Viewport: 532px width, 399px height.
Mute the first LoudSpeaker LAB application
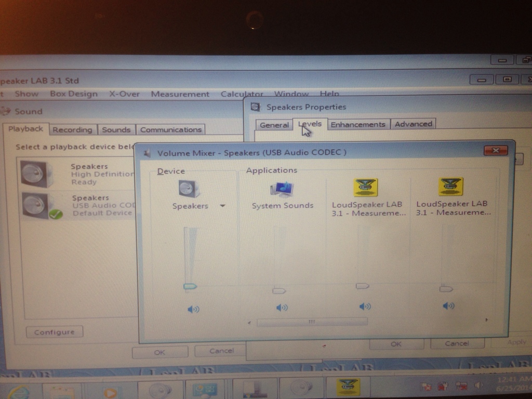point(365,307)
